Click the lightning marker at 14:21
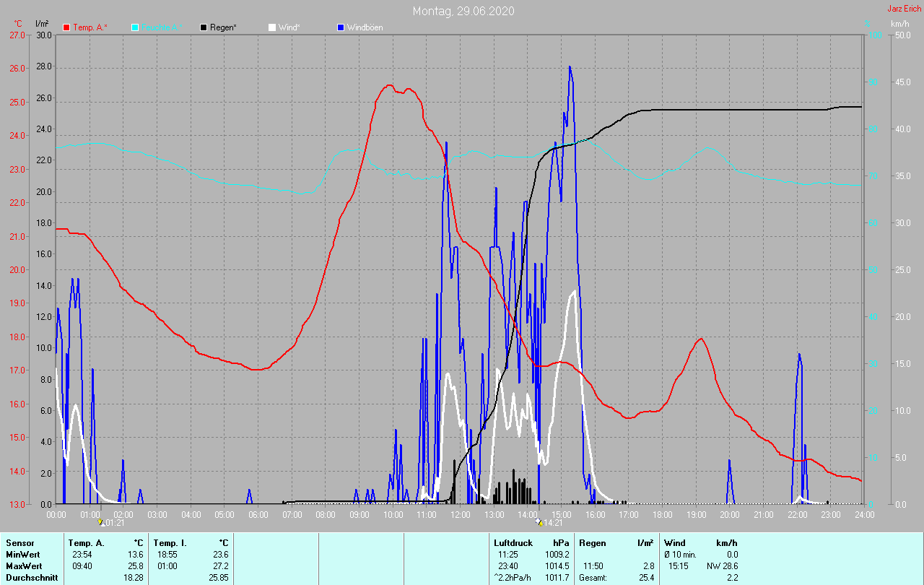The image size is (924, 585). click(x=539, y=521)
